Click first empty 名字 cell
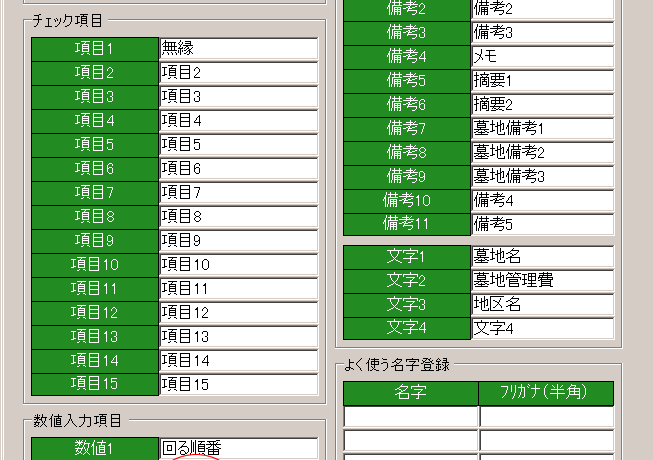 pos(411,416)
